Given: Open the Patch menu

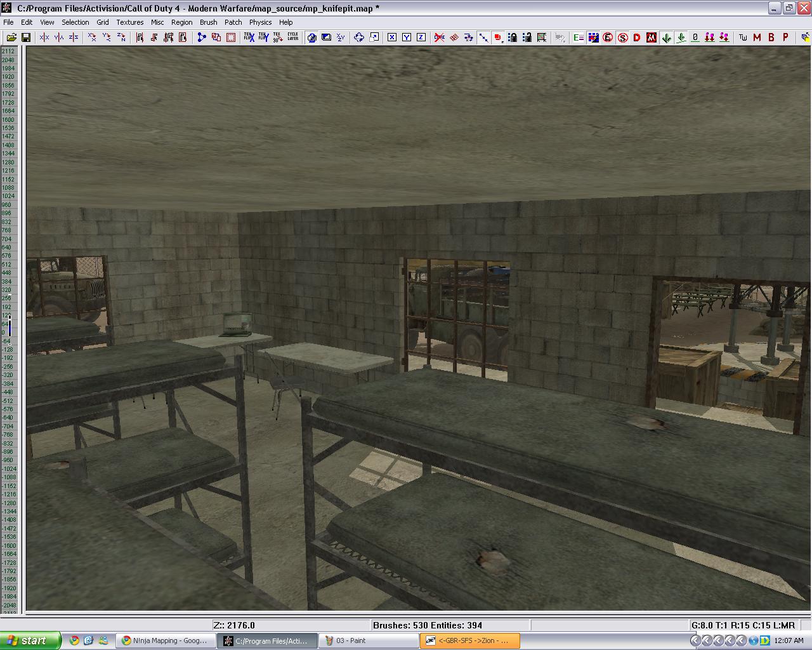Looking at the screenshot, I should (233, 22).
